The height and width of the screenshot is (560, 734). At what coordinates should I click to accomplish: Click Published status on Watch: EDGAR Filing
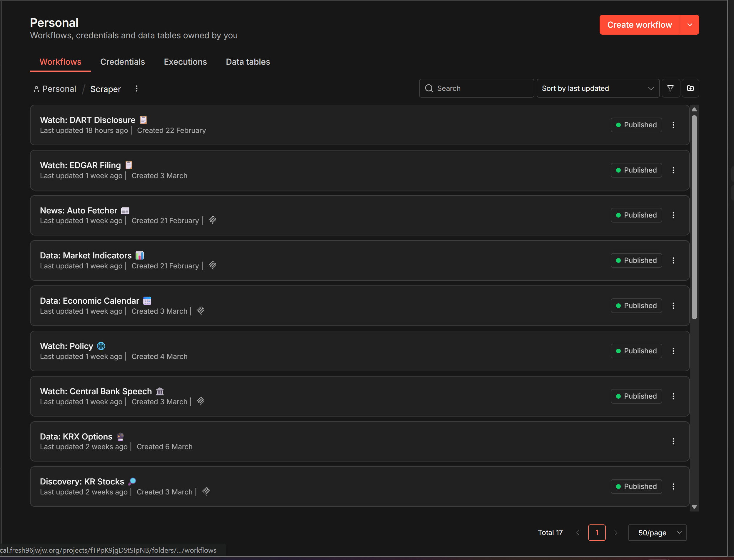pos(636,170)
